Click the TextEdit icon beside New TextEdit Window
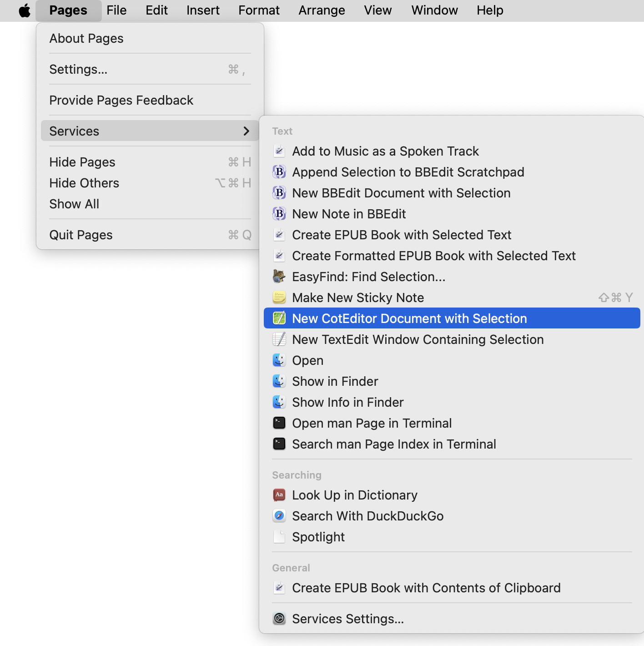 point(279,339)
